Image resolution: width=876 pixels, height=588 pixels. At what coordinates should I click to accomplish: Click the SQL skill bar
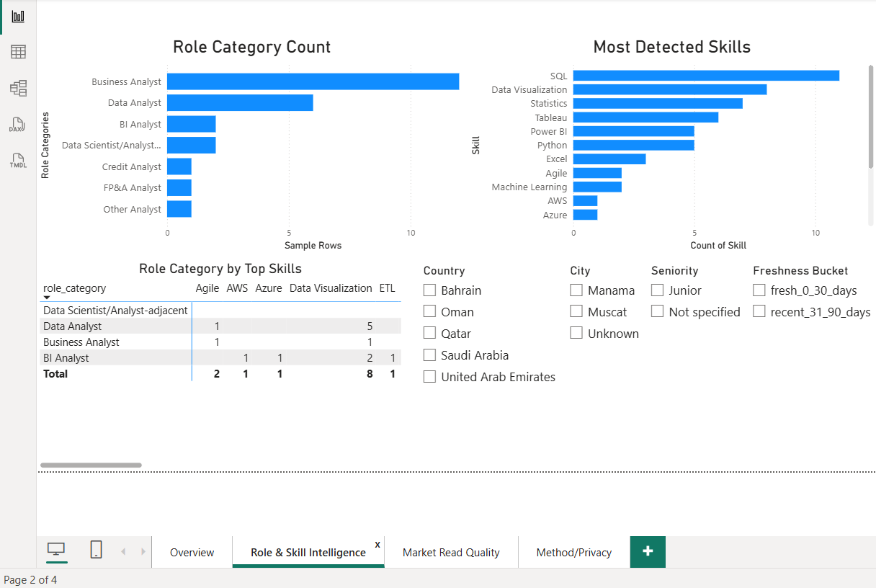(706, 76)
